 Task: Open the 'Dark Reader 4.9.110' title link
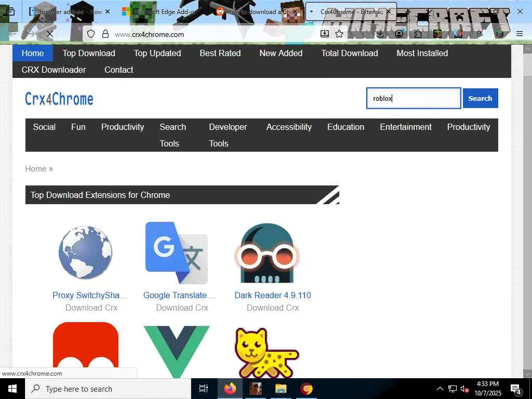[273, 295]
